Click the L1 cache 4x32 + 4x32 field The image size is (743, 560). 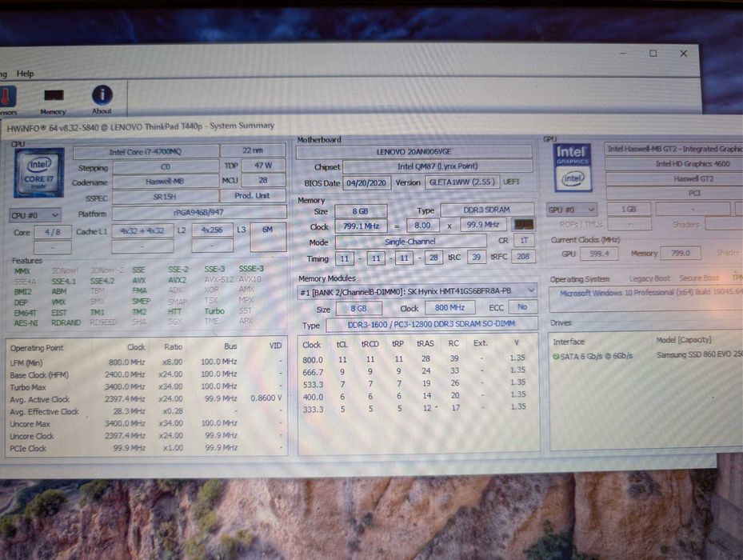142,231
